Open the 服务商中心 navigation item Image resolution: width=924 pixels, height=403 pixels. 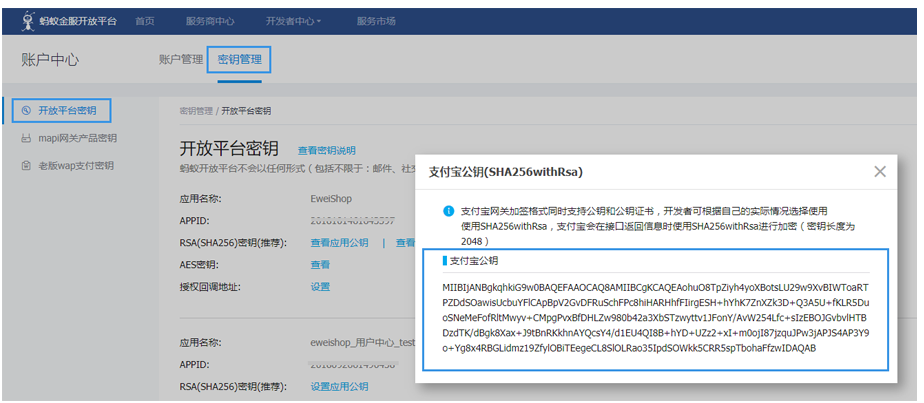[x=210, y=21]
